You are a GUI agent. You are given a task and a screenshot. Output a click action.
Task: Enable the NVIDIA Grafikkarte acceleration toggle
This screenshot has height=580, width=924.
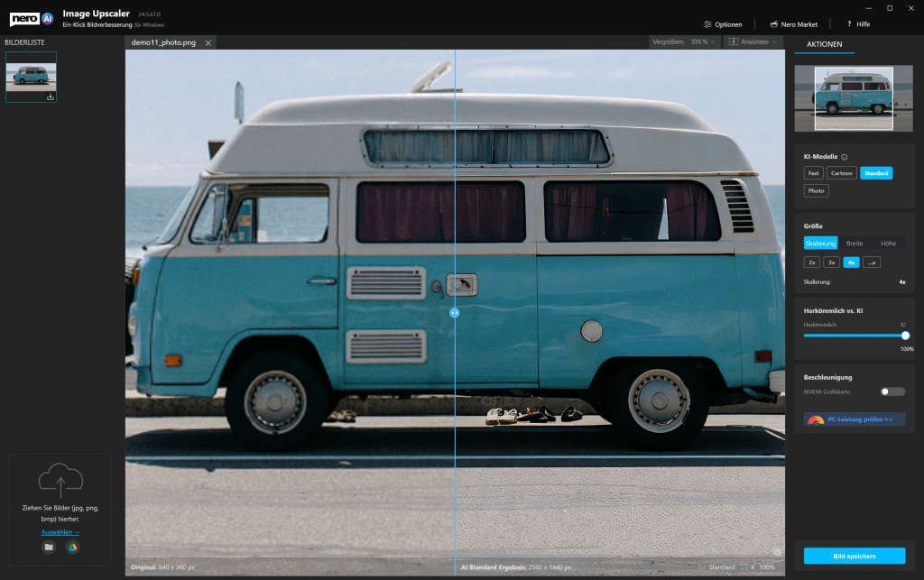point(892,391)
